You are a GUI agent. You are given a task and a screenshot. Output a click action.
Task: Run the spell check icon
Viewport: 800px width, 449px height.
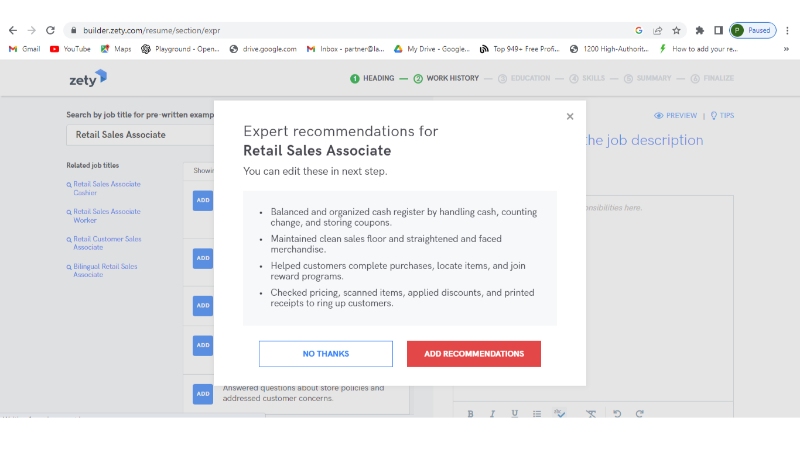560,414
